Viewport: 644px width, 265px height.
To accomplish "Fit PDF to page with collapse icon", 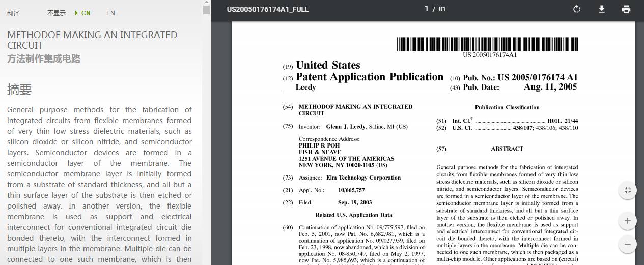I will (x=628, y=190).
